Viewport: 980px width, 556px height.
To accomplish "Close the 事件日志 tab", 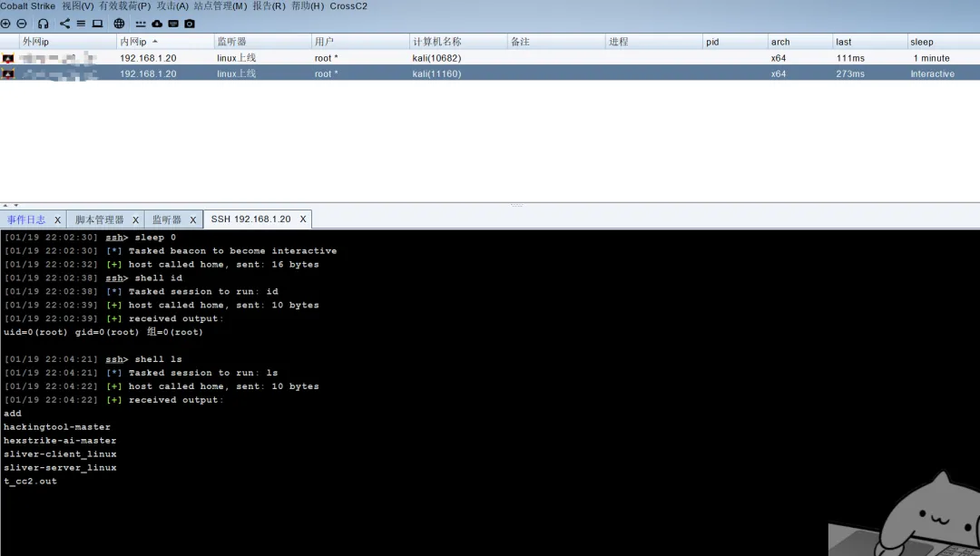I will pos(57,219).
